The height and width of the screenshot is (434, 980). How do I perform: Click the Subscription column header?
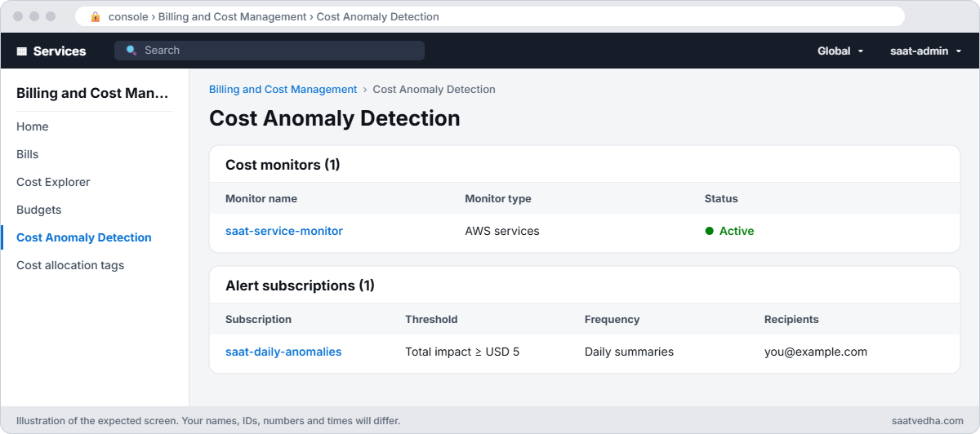pyautogui.click(x=258, y=319)
